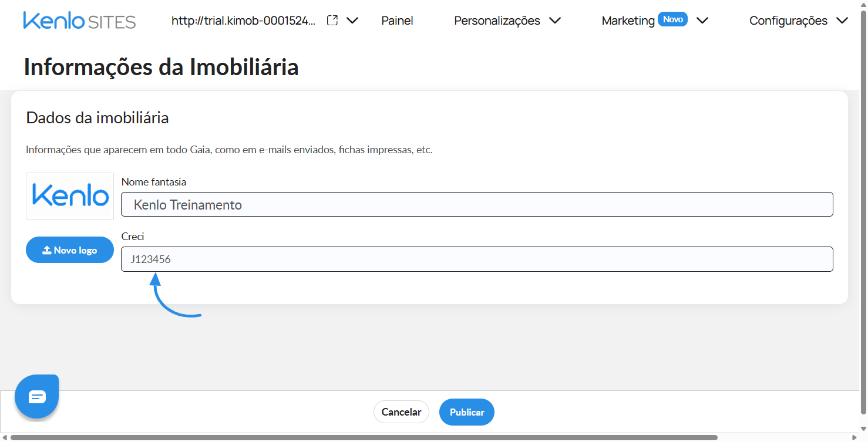
Task: Click the Gaia information description text
Action: point(229,150)
